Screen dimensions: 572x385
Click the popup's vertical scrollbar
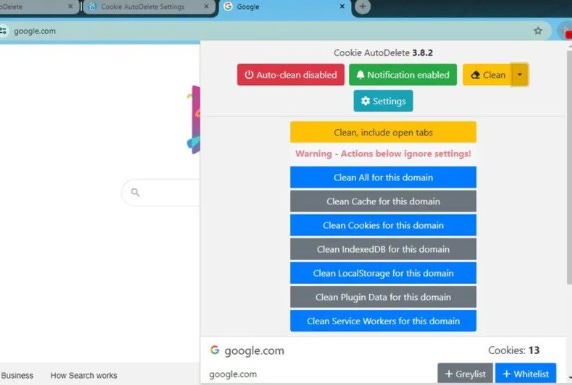point(569,167)
